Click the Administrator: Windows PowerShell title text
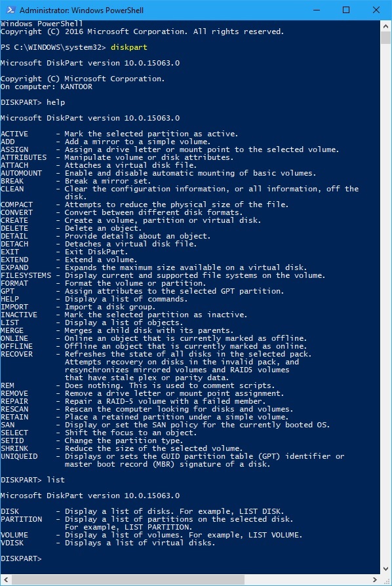 coord(81,10)
